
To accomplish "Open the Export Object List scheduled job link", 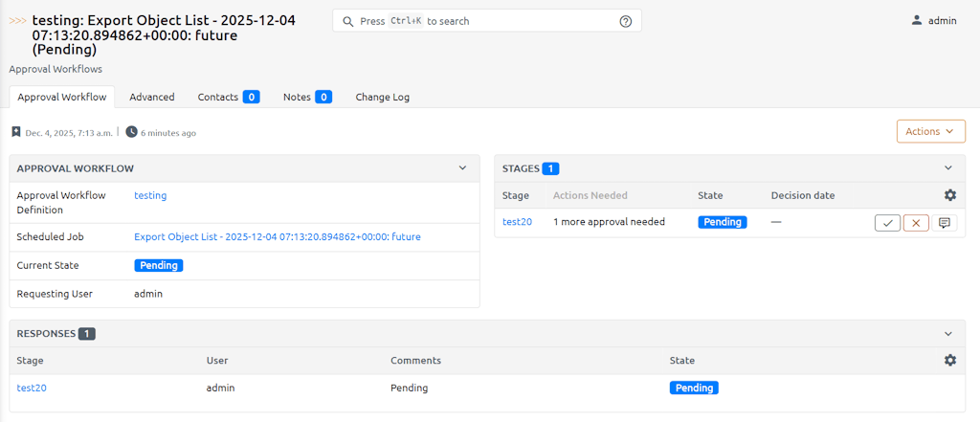I will [x=277, y=236].
